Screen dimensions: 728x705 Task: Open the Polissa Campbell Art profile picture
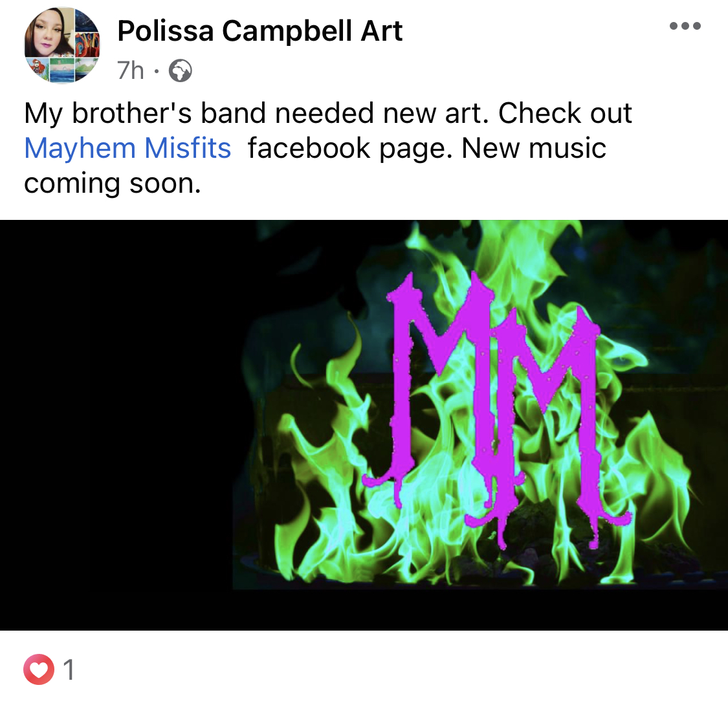61,45
